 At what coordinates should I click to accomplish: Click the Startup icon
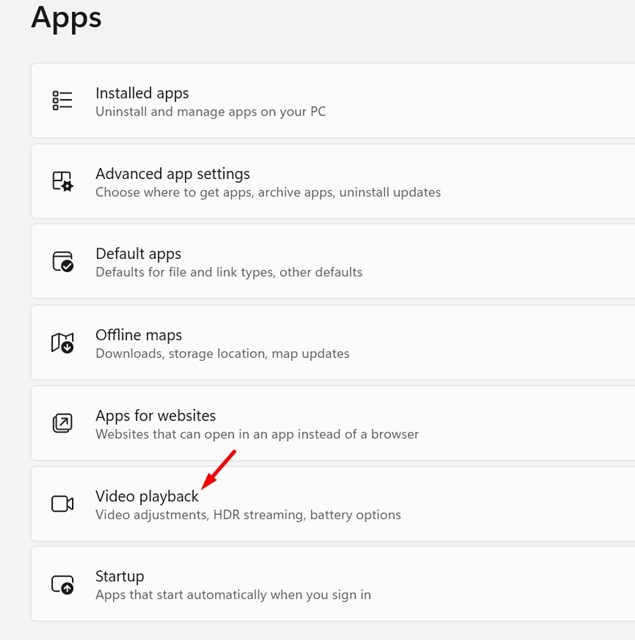62,584
